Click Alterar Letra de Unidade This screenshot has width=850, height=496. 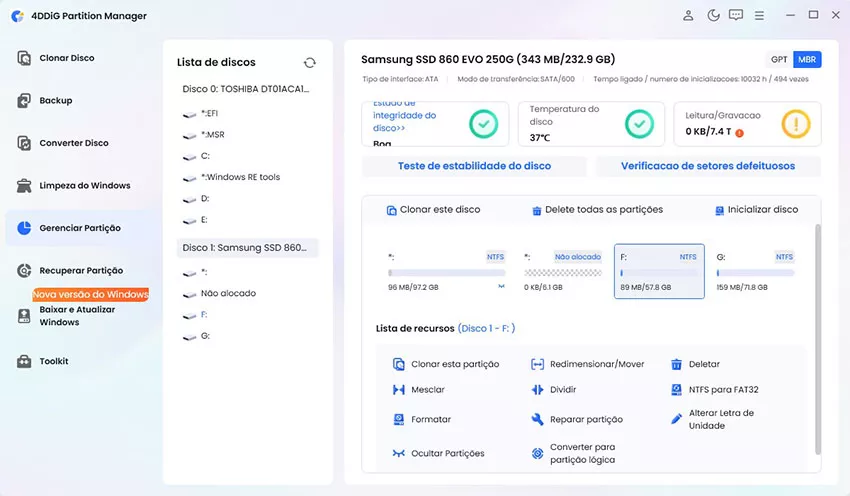pyautogui.click(x=712, y=420)
